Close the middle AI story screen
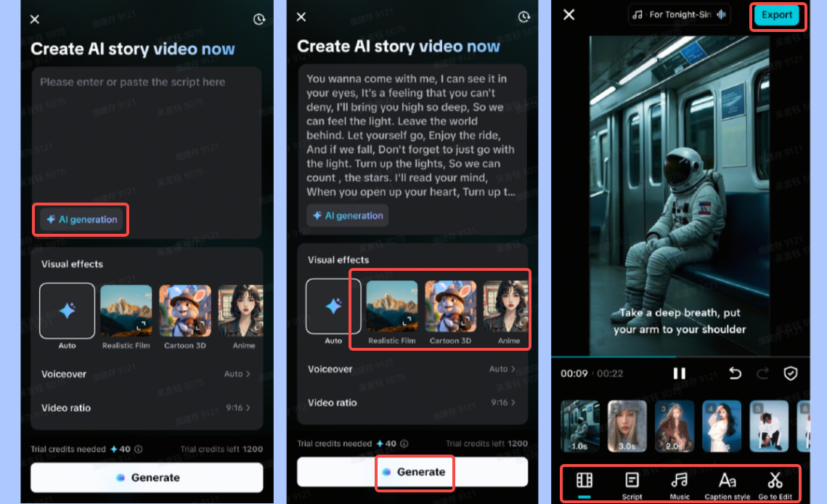827x504 pixels. 301,17
